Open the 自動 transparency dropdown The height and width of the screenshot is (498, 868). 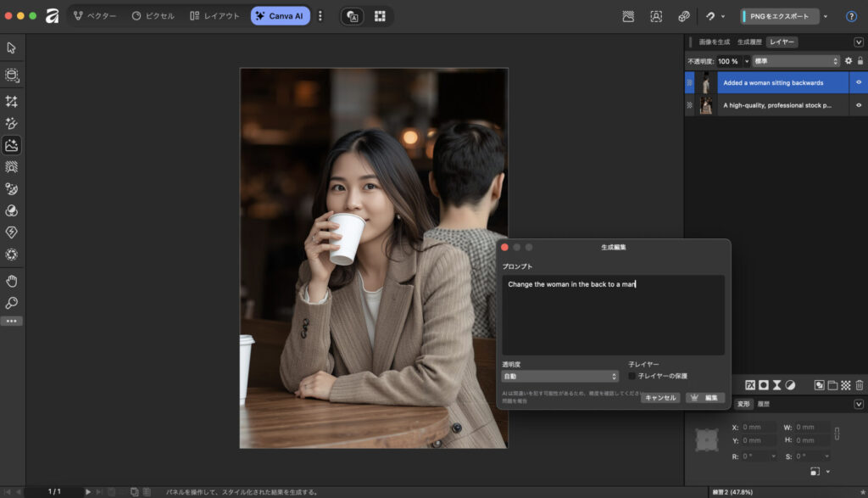point(559,376)
